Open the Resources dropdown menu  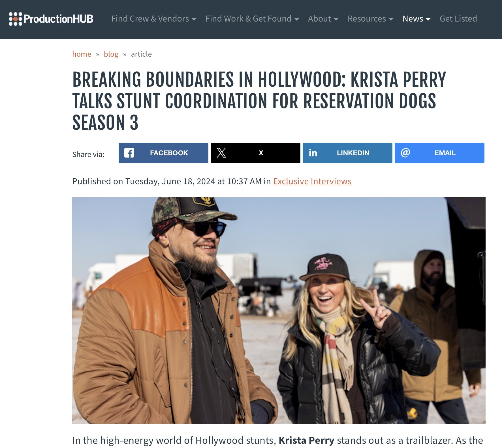[370, 19]
